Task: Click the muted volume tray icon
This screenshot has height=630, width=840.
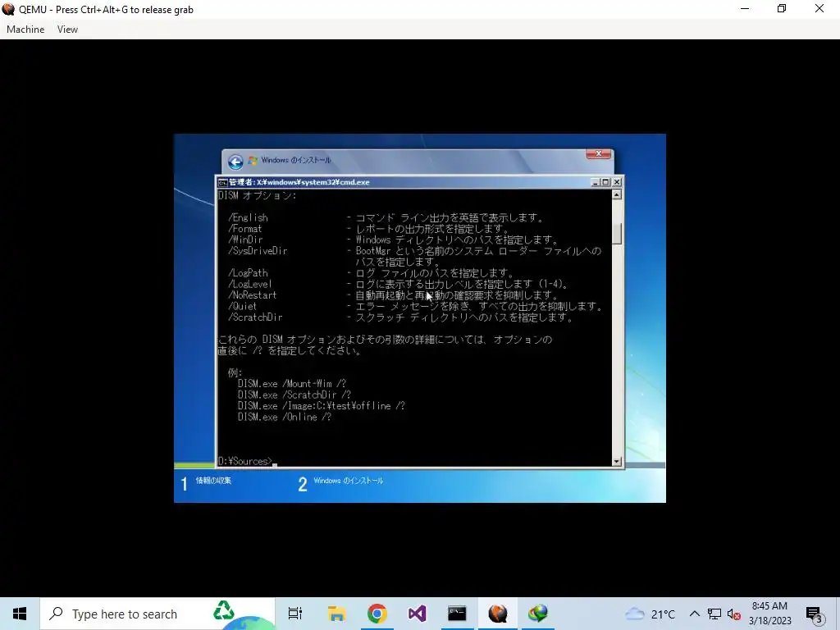Action: pyautogui.click(x=734, y=614)
